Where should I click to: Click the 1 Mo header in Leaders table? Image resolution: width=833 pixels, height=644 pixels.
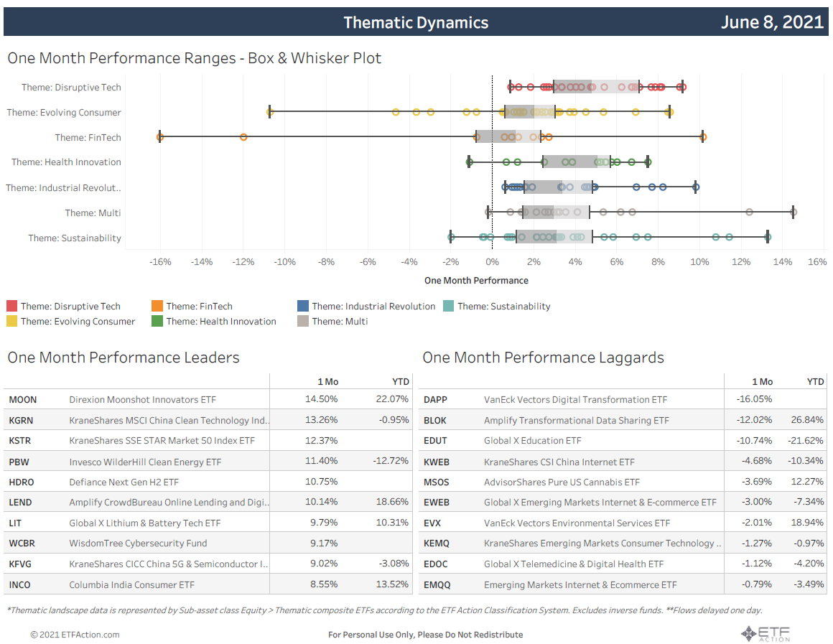[327, 381]
